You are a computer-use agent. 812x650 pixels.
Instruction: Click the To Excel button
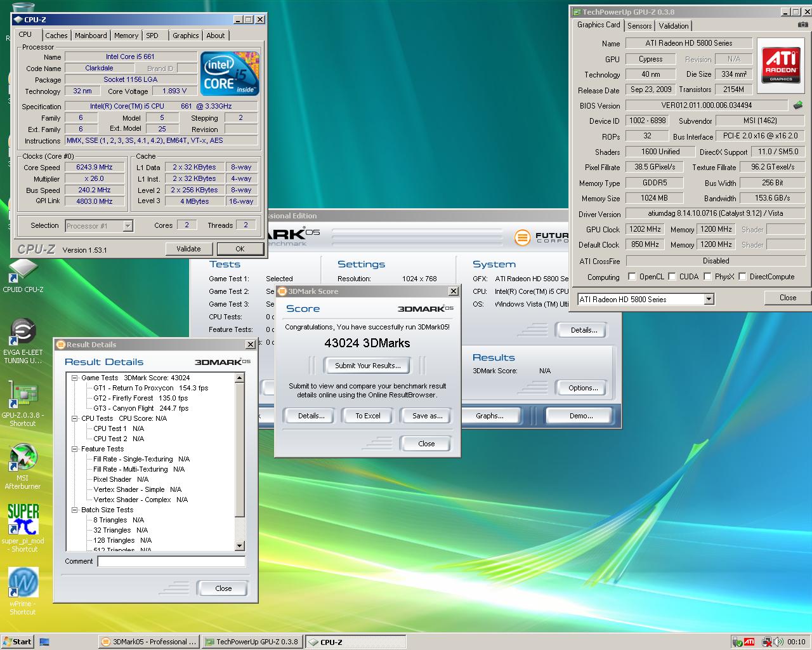[368, 416]
